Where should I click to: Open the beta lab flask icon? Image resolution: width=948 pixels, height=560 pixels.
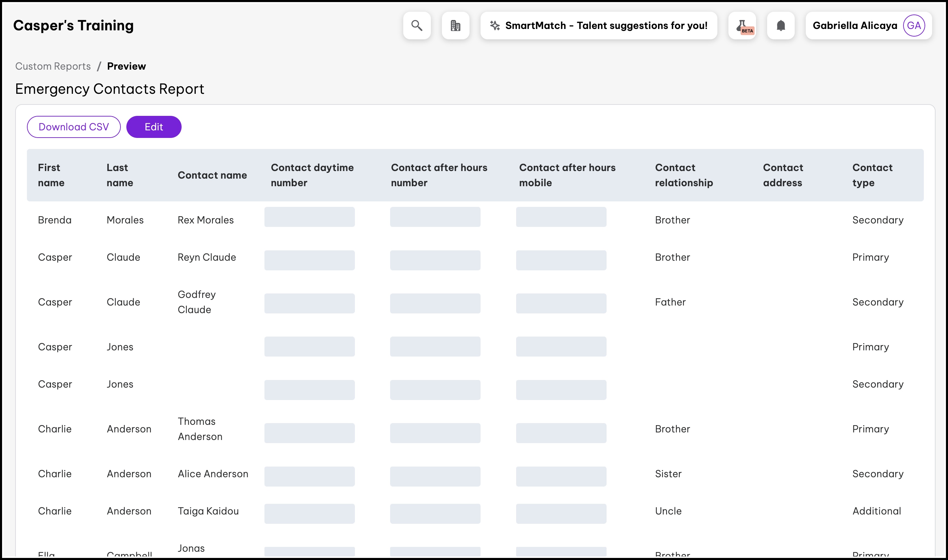pyautogui.click(x=742, y=26)
